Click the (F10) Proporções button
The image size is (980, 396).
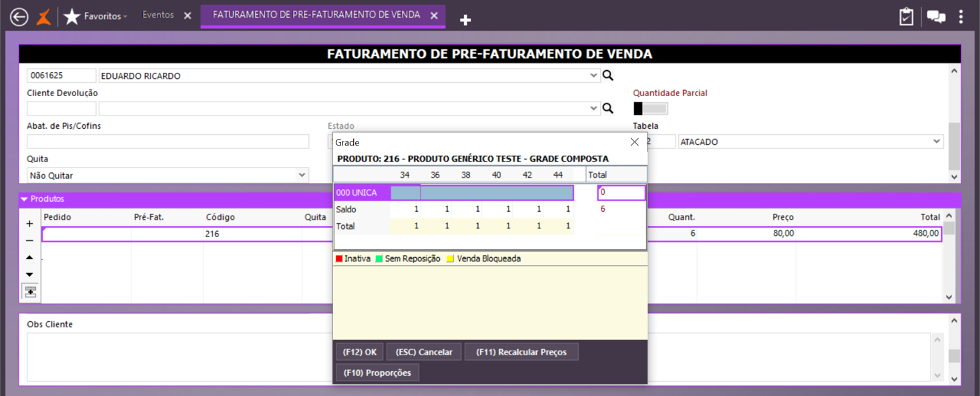point(377,373)
